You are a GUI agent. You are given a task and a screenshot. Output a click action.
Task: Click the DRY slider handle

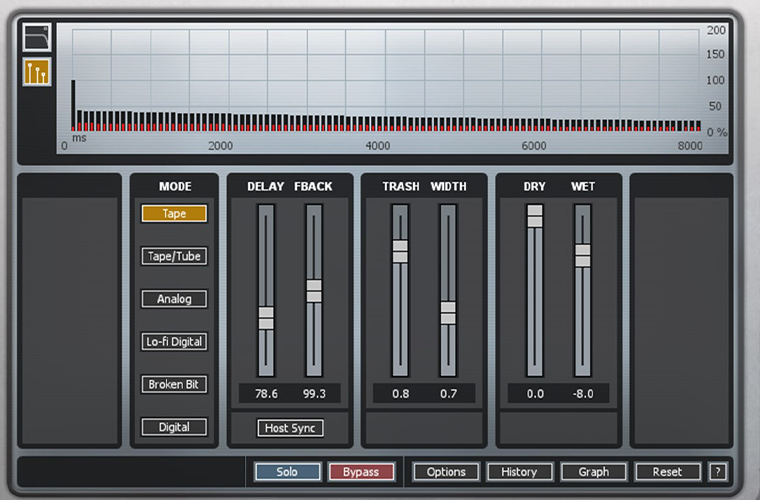point(535,216)
